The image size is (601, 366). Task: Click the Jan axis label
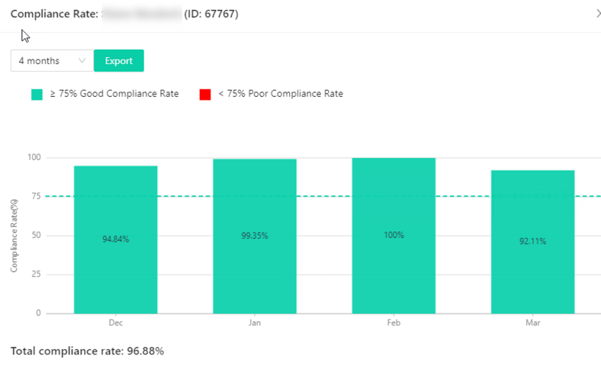255,323
